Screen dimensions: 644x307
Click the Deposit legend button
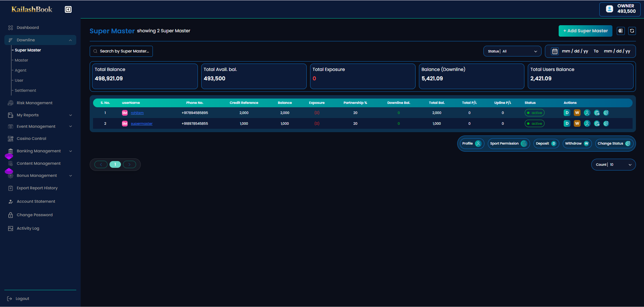pos(546,144)
